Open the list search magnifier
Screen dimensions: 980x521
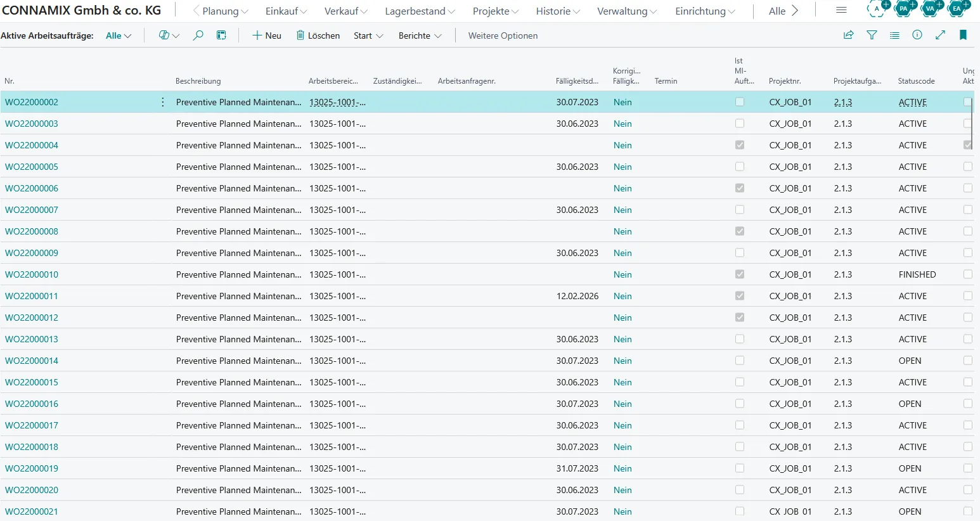click(x=198, y=35)
